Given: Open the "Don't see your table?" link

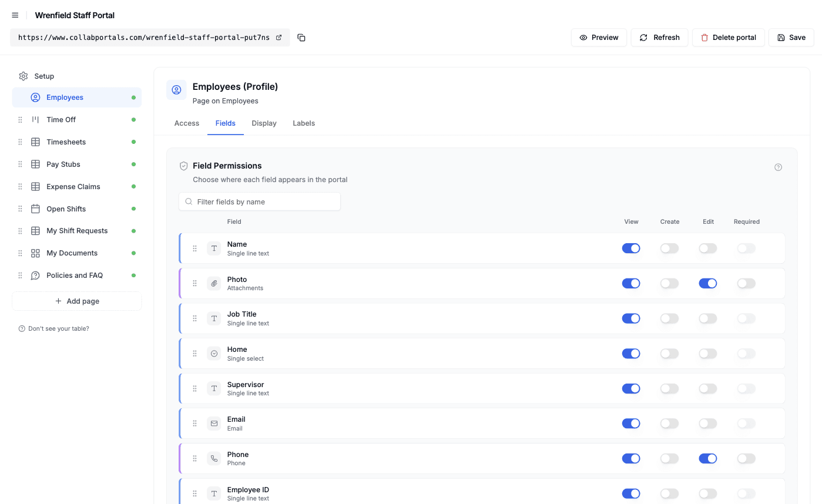Looking at the screenshot, I should [54, 329].
